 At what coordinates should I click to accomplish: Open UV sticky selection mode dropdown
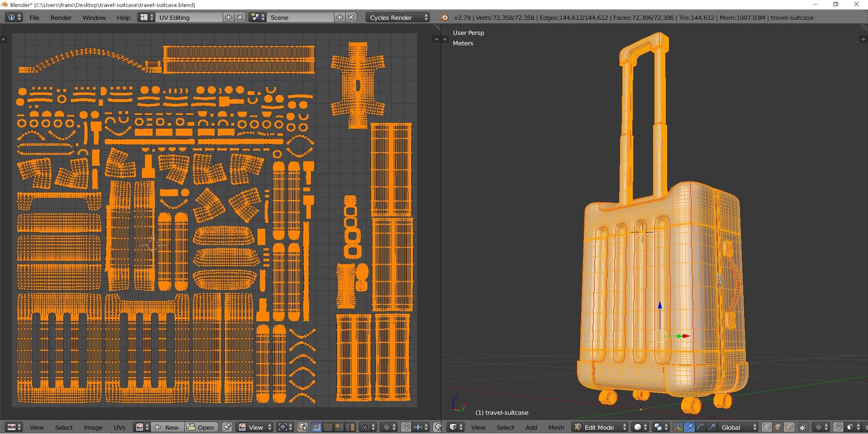(368, 427)
